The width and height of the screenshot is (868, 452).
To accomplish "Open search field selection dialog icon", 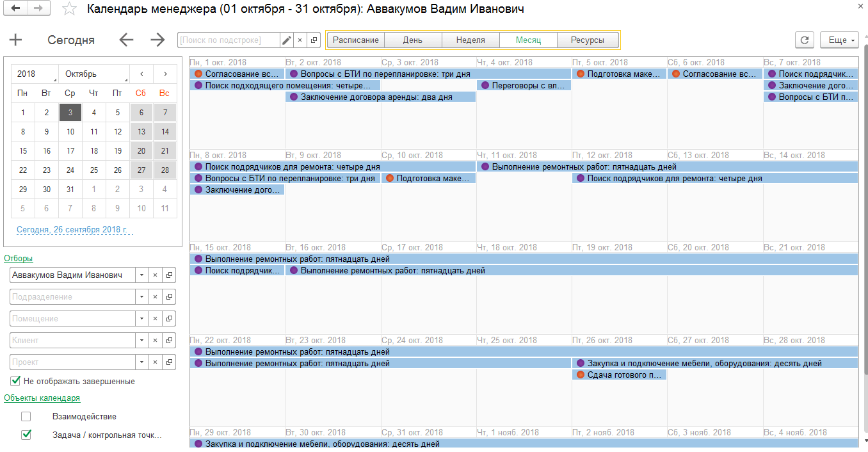I will 314,40.
